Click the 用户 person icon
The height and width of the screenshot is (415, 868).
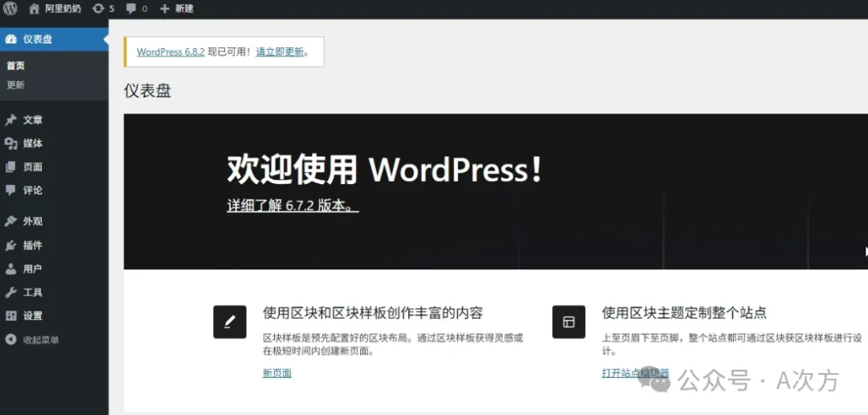click(10, 269)
